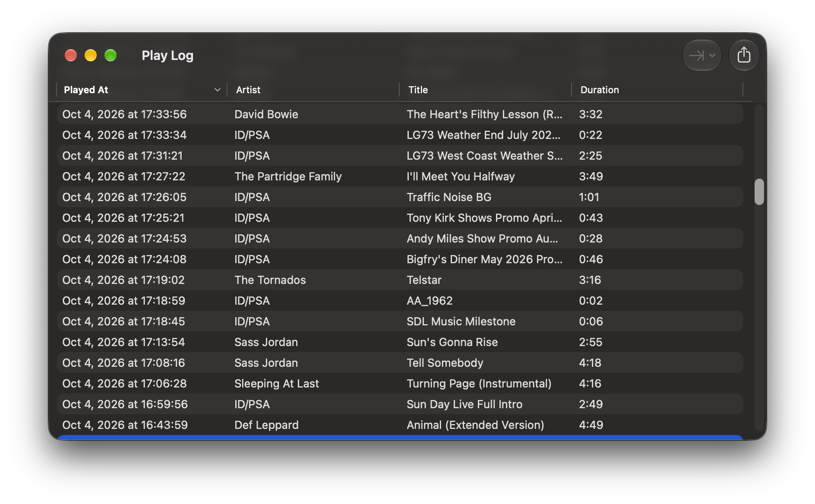Click "I'll Meet You Halfway" title
815x504 pixels.
(x=461, y=176)
